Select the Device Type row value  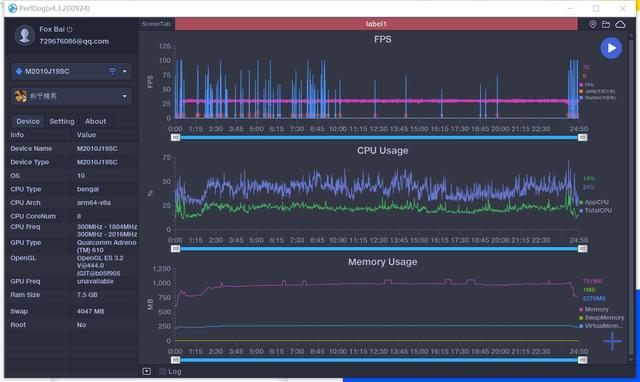pos(97,162)
